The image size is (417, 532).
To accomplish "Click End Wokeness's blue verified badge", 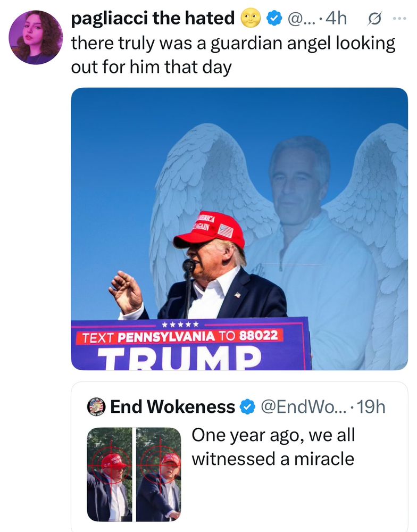I will [246, 407].
